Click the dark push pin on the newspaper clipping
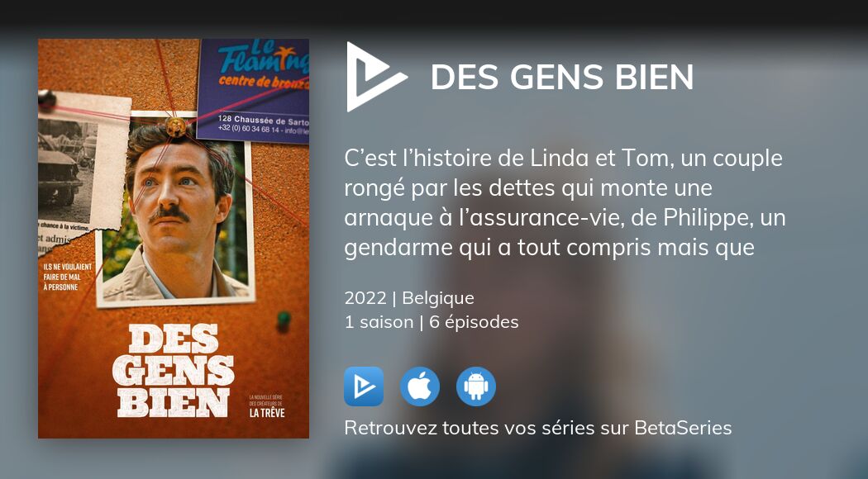The width and height of the screenshot is (868, 479). click(46, 100)
